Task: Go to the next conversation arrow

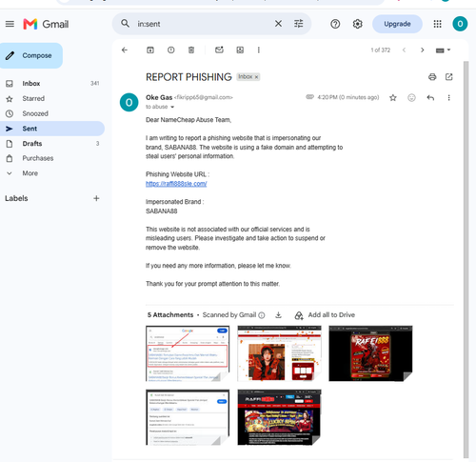Action: 423,50
